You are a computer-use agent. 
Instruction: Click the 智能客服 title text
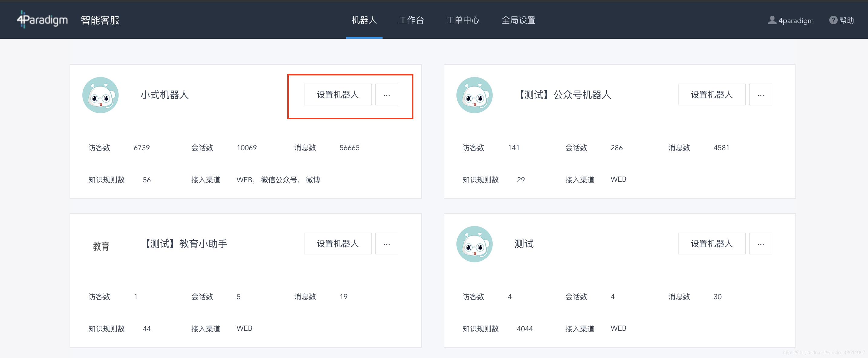[100, 20]
